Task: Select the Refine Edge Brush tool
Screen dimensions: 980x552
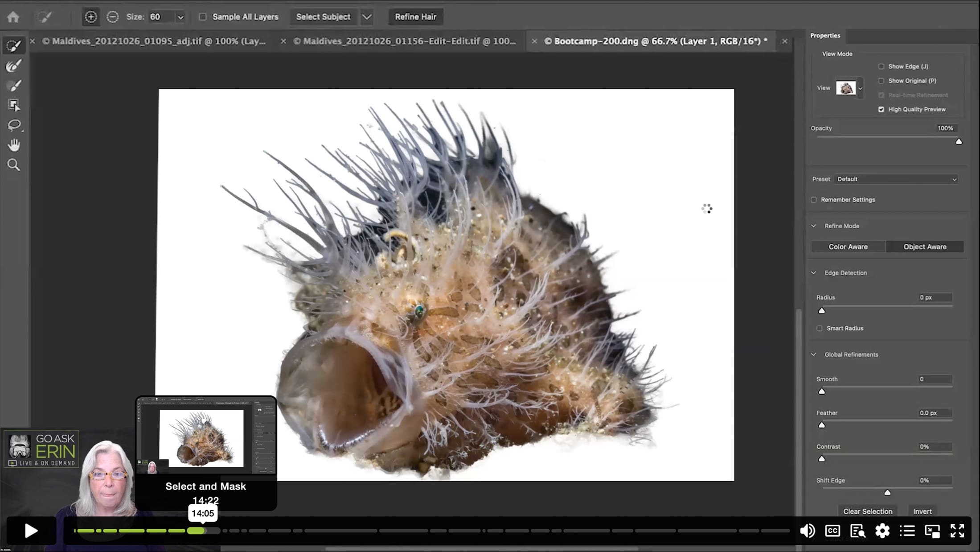Action: (14, 66)
